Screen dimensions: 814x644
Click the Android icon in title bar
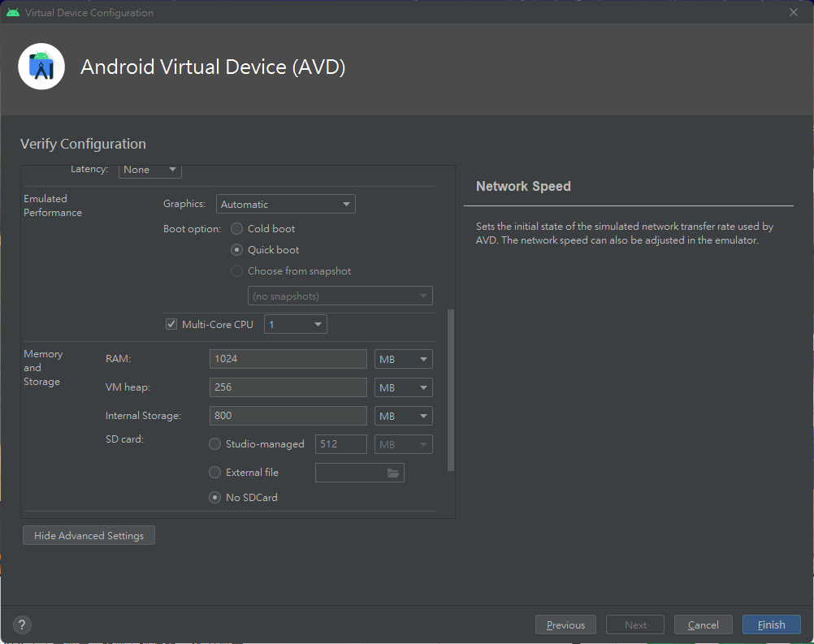[13, 12]
